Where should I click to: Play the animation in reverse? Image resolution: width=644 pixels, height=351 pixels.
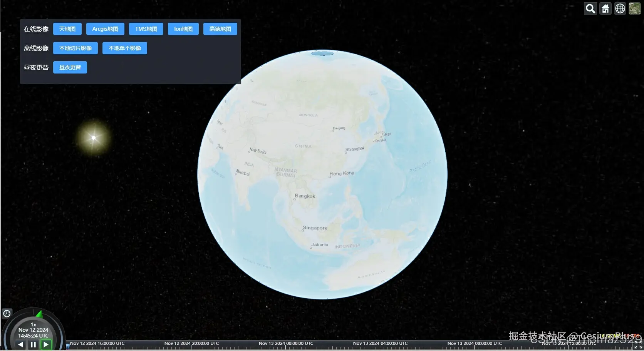20,344
